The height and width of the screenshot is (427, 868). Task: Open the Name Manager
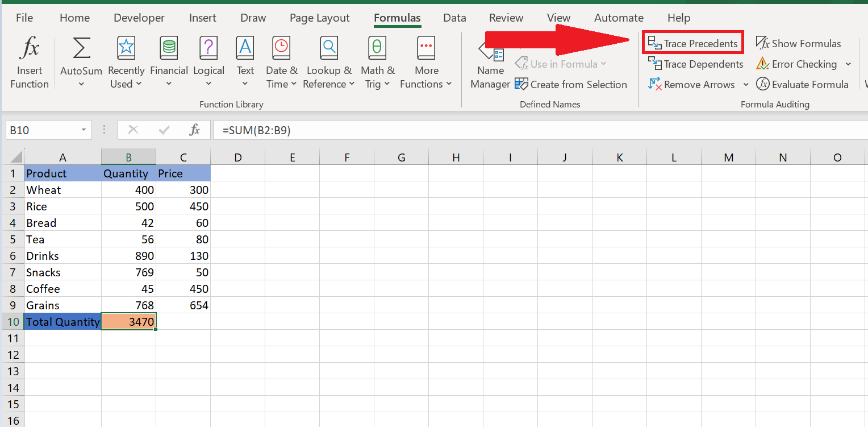490,68
